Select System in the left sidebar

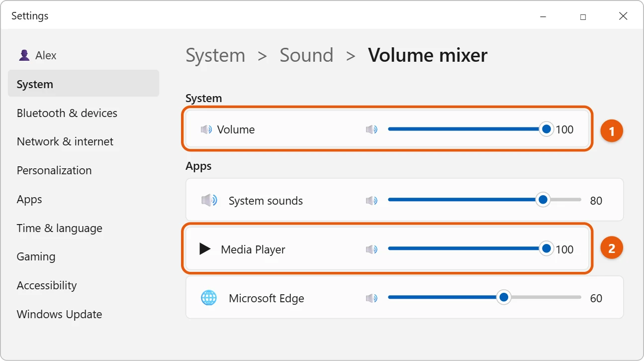point(84,84)
